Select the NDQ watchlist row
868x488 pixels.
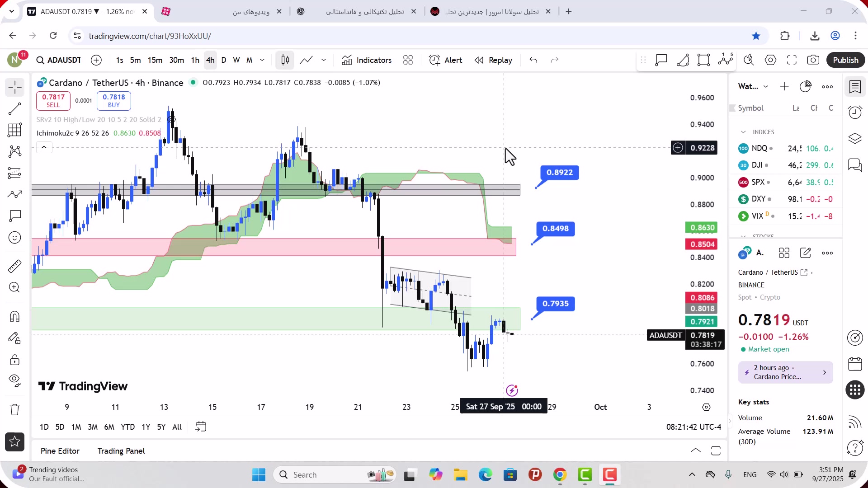click(786, 148)
